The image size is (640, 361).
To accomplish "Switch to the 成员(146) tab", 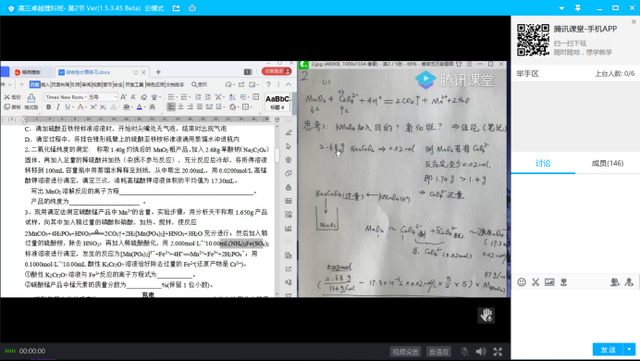I will pos(607,163).
